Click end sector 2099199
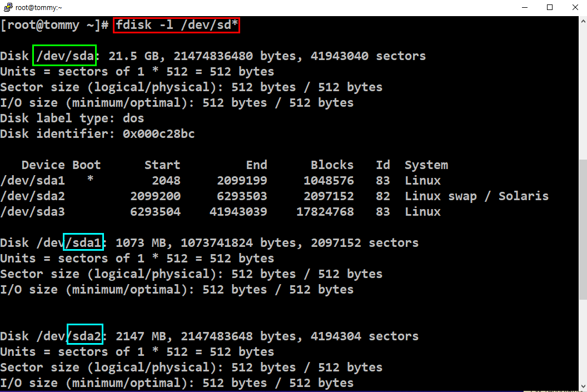The image size is (587, 392). click(x=242, y=181)
